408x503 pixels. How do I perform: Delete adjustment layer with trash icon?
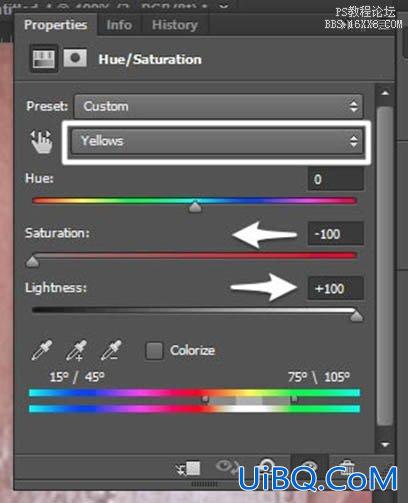click(x=347, y=467)
